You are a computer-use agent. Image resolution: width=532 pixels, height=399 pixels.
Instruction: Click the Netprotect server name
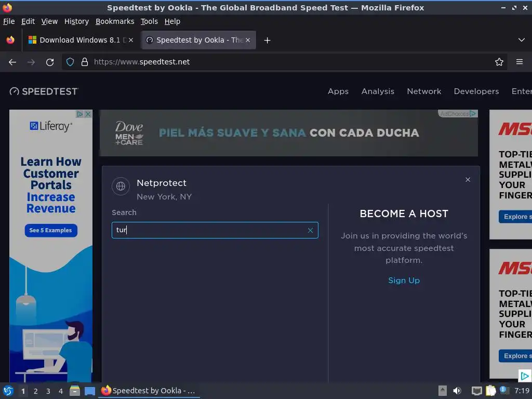tap(162, 183)
